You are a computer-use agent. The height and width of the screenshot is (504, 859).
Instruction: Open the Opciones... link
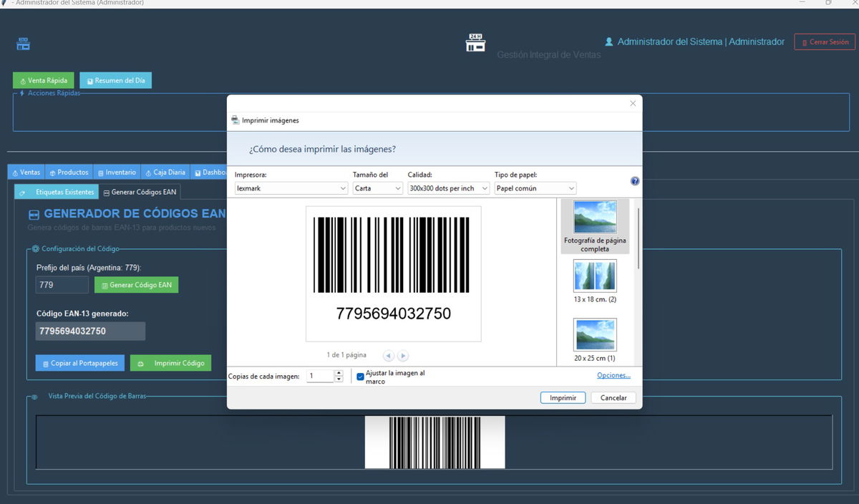[613, 375]
